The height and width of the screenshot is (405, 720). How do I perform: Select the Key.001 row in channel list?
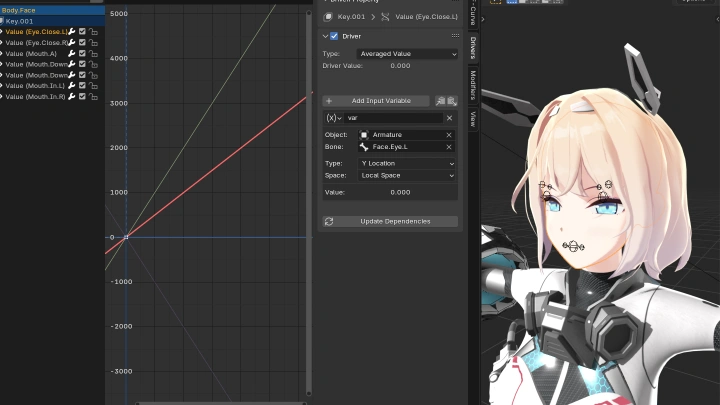coord(52,21)
